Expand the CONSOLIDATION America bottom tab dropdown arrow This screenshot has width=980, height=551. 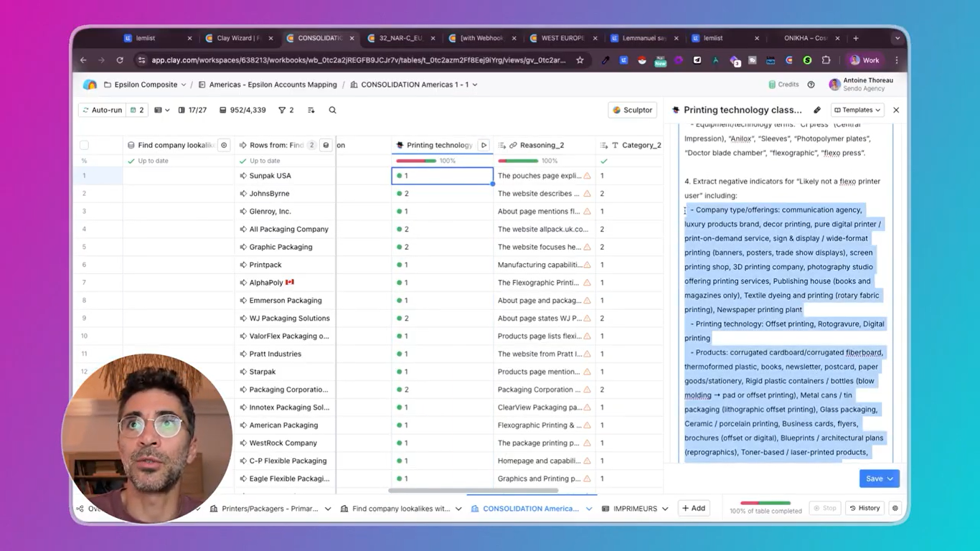(589, 509)
